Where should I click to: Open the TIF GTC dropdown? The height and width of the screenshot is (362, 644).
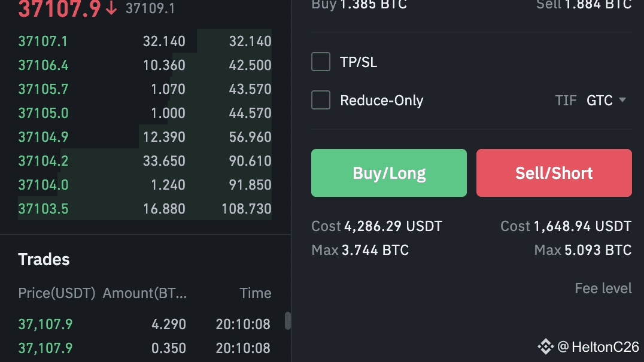(x=606, y=100)
